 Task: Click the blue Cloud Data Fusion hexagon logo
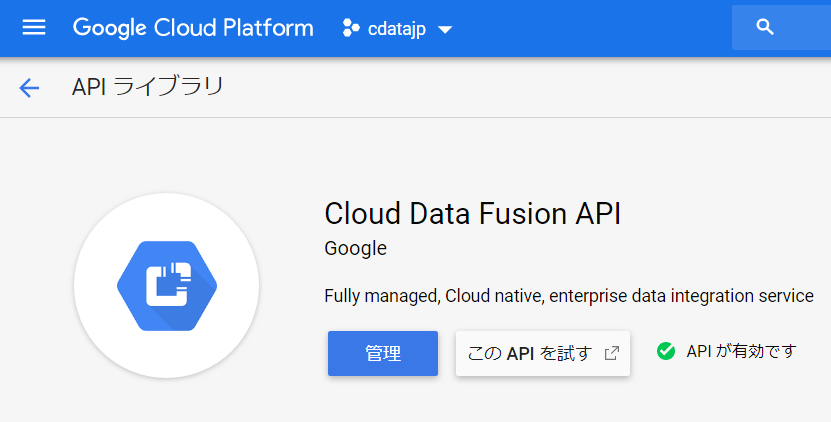tap(166, 286)
